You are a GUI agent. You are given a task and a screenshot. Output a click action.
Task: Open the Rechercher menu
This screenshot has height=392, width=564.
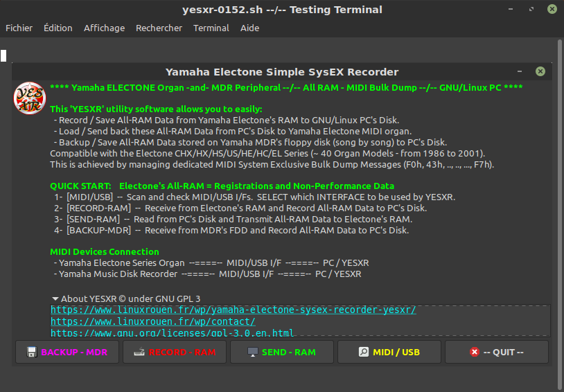click(x=159, y=28)
